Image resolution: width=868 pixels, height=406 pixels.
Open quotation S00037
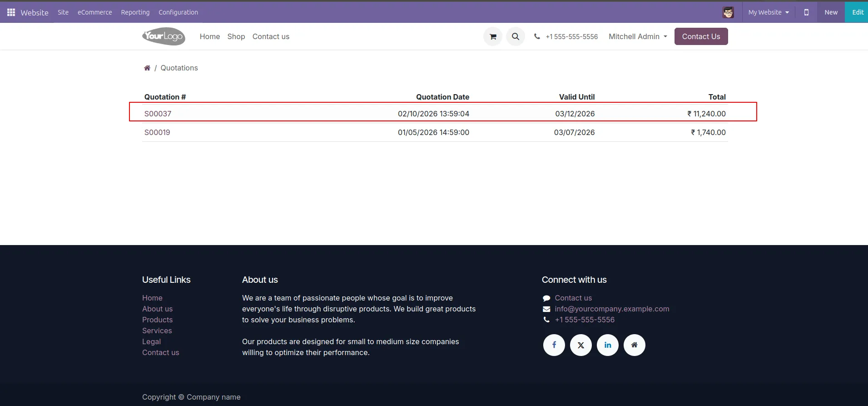click(x=158, y=114)
